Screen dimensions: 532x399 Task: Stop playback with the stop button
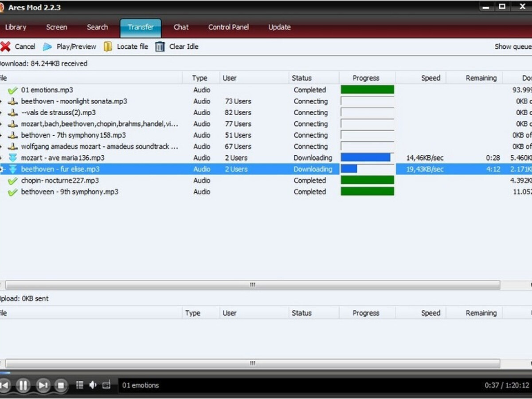(62, 385)
